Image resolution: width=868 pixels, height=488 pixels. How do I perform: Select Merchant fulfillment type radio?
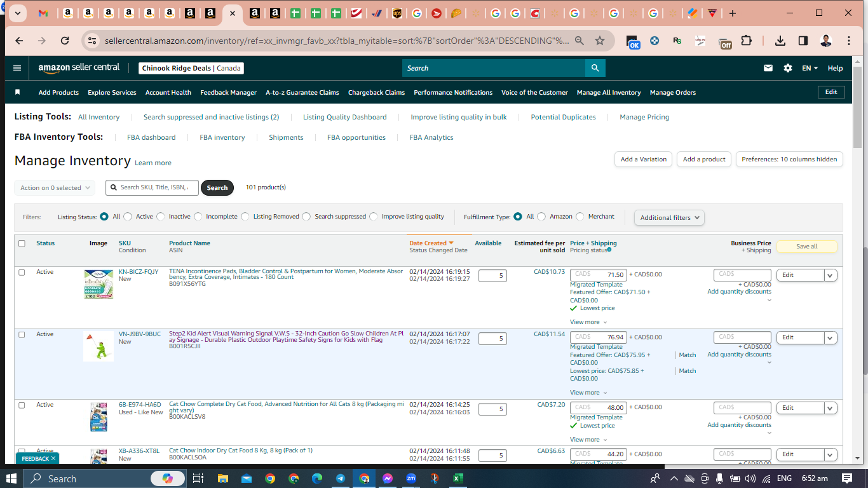pos(580,217)
